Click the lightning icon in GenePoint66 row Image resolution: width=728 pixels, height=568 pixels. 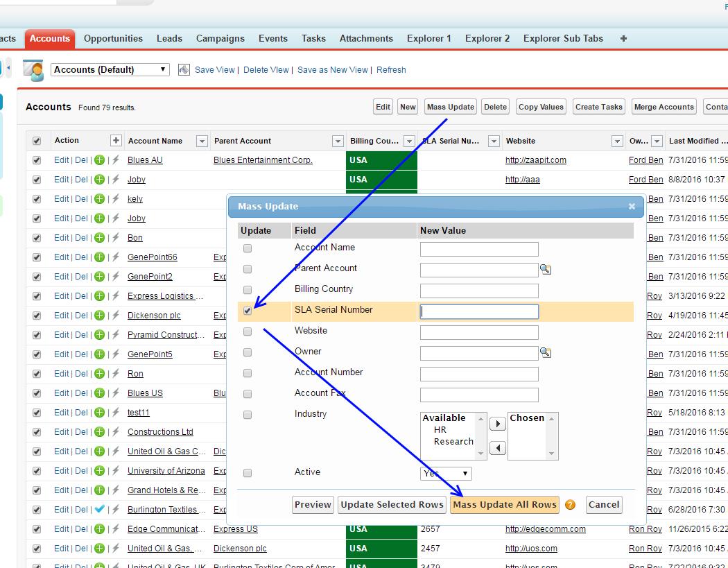coord(116,257)
